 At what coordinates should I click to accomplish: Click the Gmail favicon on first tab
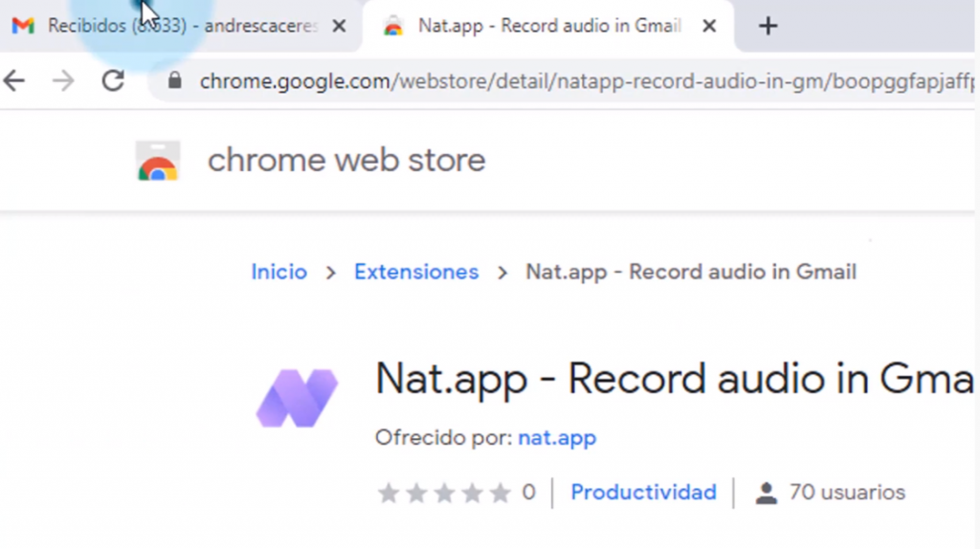point(23,26)
